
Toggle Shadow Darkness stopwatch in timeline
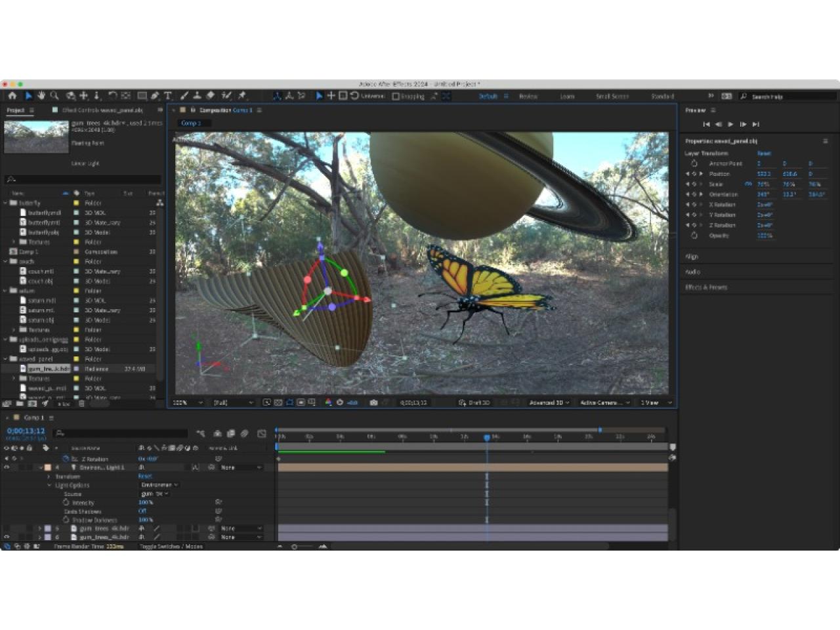point(66,519)
